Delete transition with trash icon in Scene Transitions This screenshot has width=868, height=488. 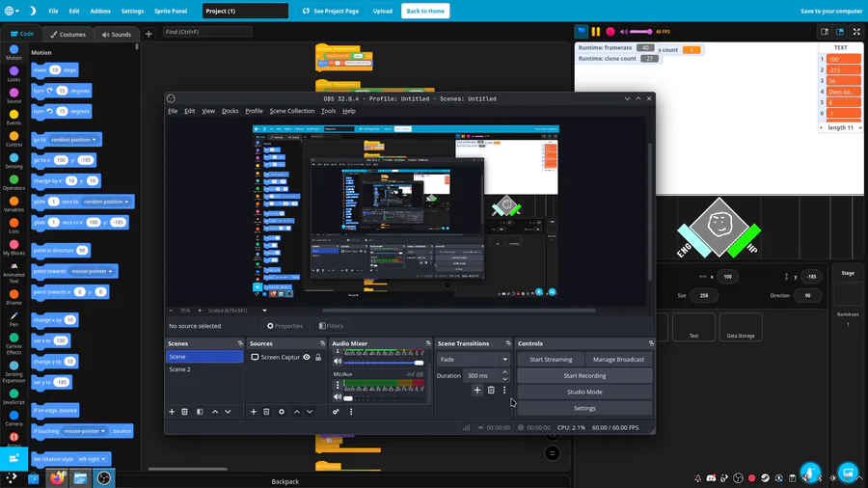[x=491, y=390]
